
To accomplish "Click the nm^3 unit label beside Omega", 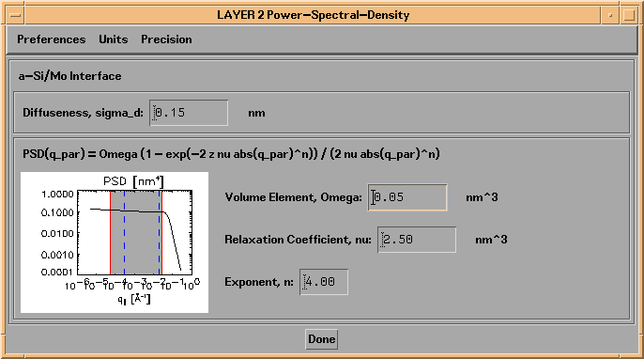I will (482, 197).
